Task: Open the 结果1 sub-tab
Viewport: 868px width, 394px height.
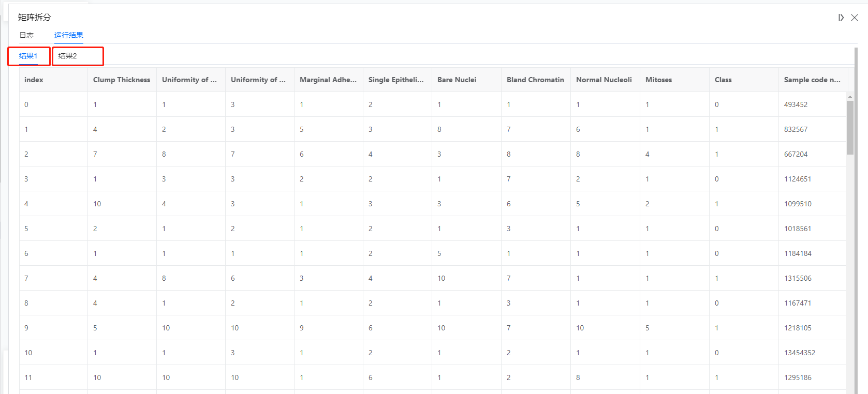Action: [x=28, y=56]
